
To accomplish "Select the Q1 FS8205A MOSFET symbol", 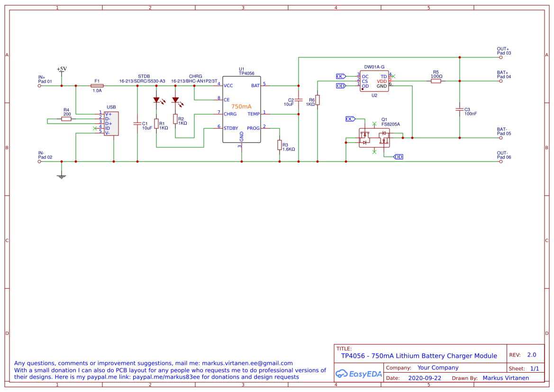I will (374, 138).
